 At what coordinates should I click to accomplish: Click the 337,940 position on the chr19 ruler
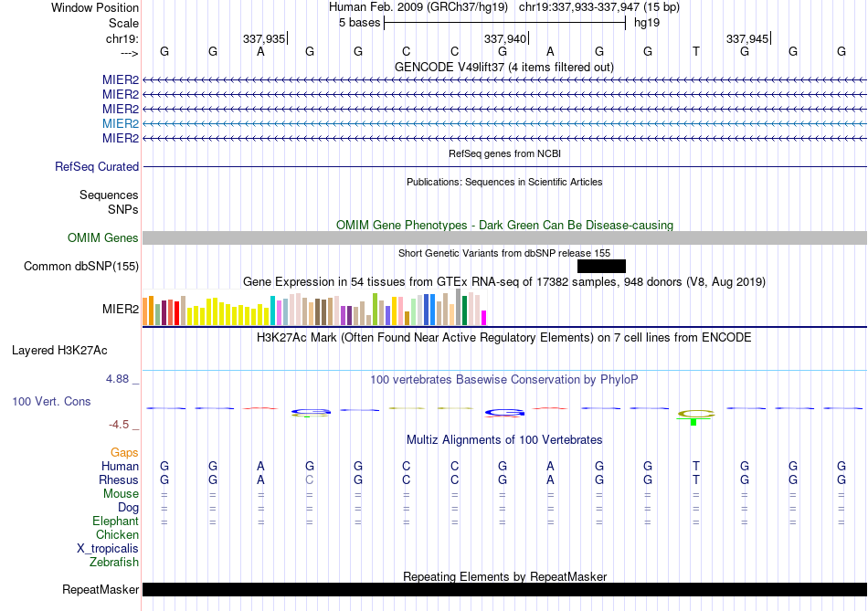coord(505,38)
